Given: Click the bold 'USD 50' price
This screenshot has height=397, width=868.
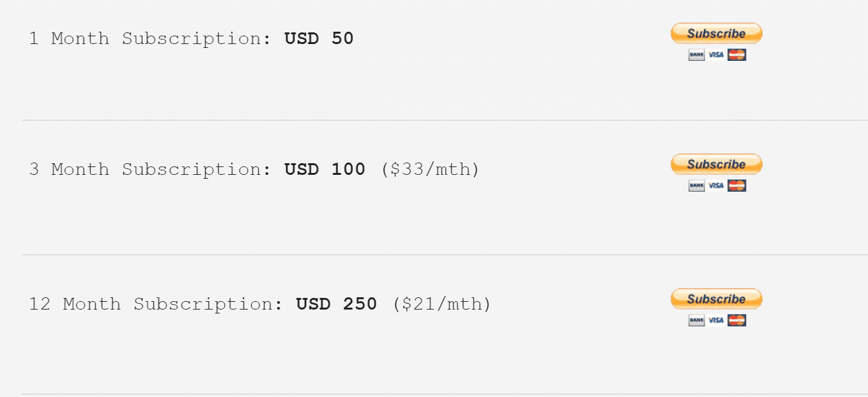Looking at the screenshot, I should click(x=319, y=39).
